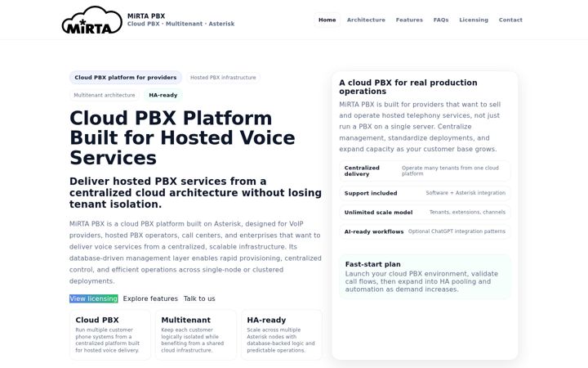This screenshot has width=588, height=368.
Task: Click 'Tenants, extensions, channels' text
Action: (467, 212)
